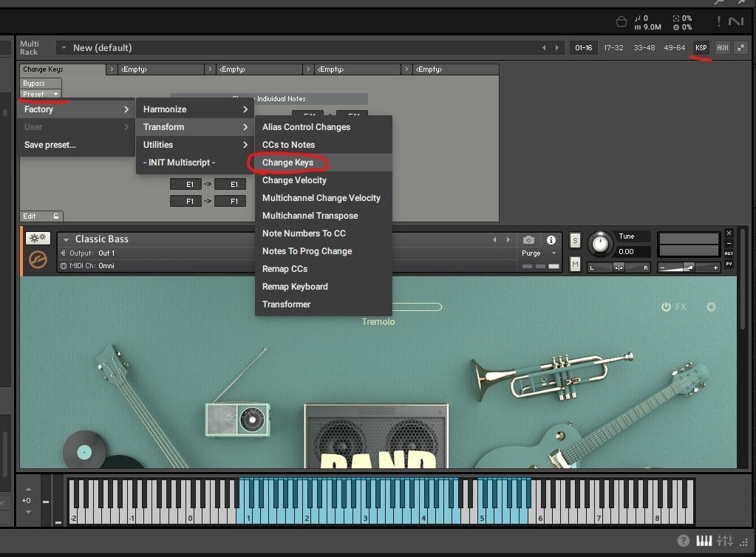Load previous instrument with left arrow
756x557 pixels.
(494, 239)
